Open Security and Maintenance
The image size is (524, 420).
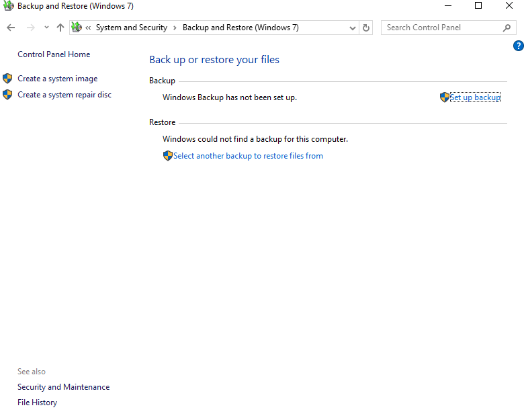64,387
